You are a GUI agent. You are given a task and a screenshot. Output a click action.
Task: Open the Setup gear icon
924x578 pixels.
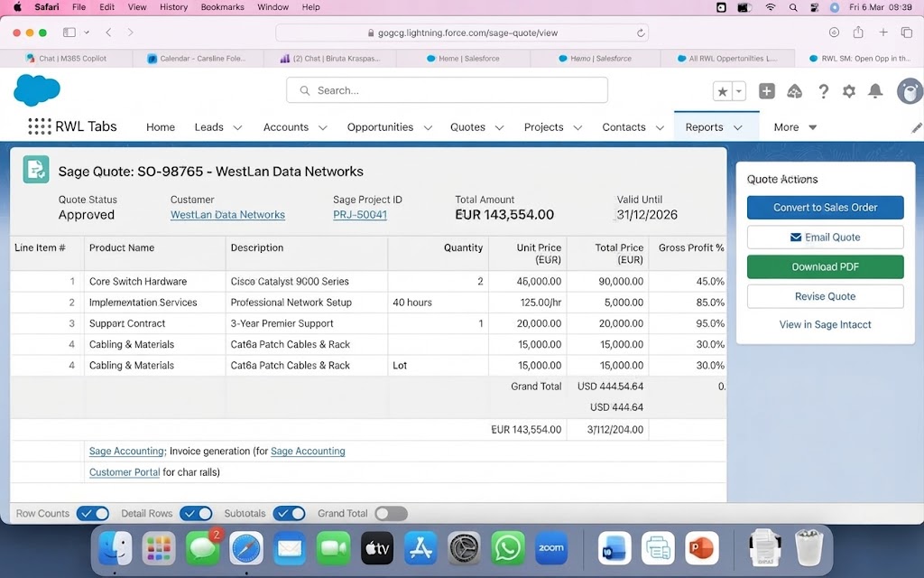[849, 91]
